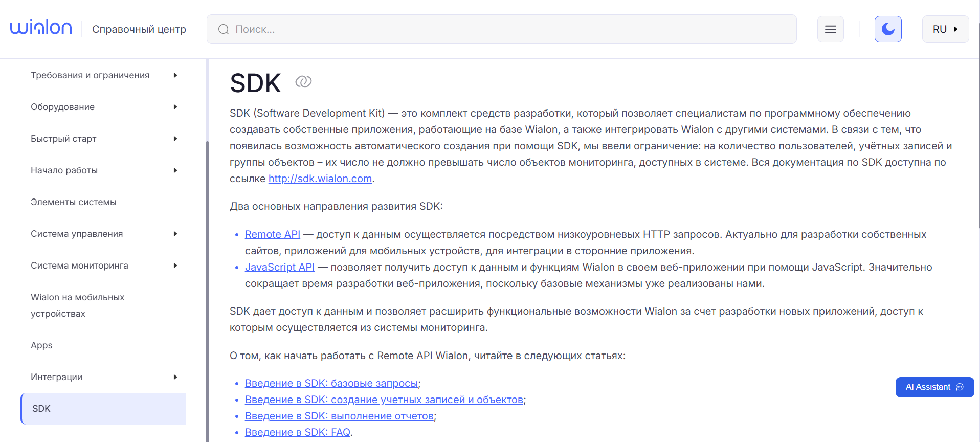The width and height of the screenshot is (980, 442).
Task: Click the search magnifier icon
Action: point(224,29)
